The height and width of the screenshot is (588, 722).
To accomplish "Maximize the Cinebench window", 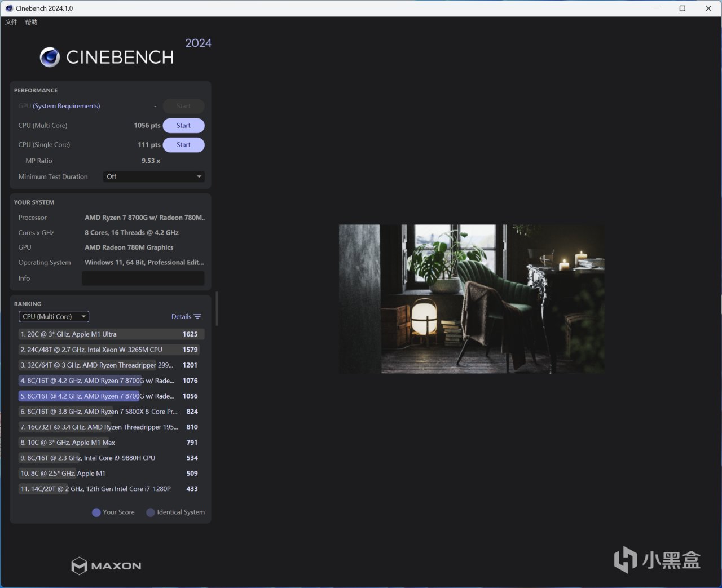I will click(x=683, y=8).
